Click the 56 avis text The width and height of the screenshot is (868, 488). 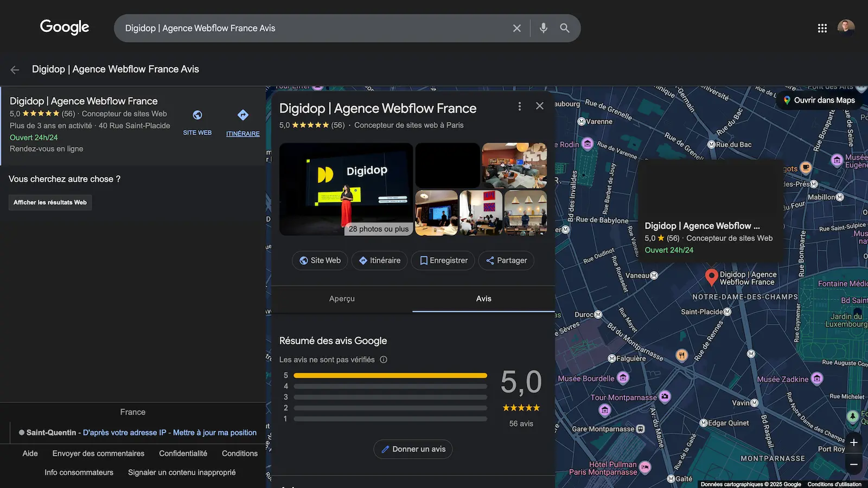coord(521,423)
